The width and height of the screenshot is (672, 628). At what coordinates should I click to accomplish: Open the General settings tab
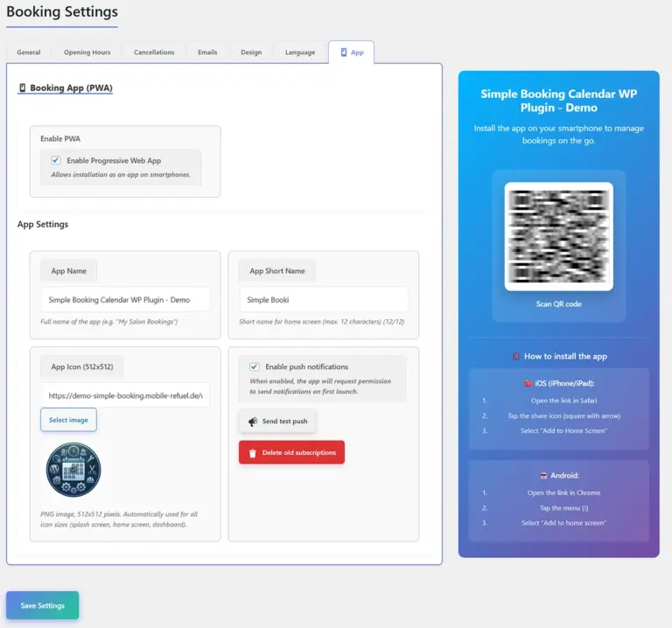coord(29,52)
